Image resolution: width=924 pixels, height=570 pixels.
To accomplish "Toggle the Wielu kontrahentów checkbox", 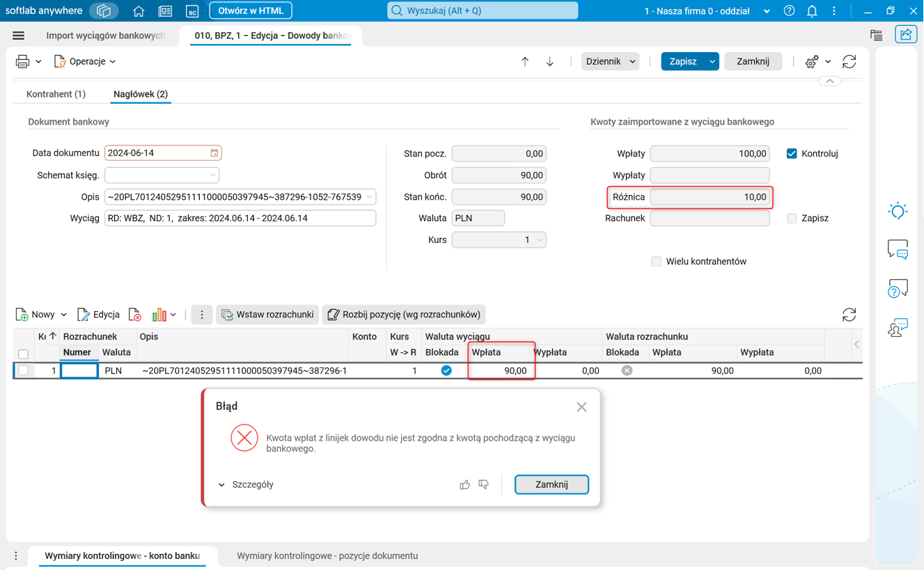I will point(656,262).
